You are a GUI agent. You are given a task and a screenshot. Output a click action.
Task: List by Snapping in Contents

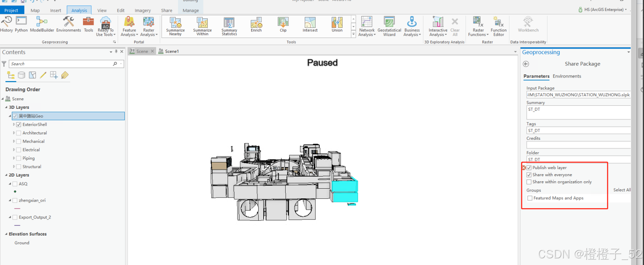click(54, 75)
